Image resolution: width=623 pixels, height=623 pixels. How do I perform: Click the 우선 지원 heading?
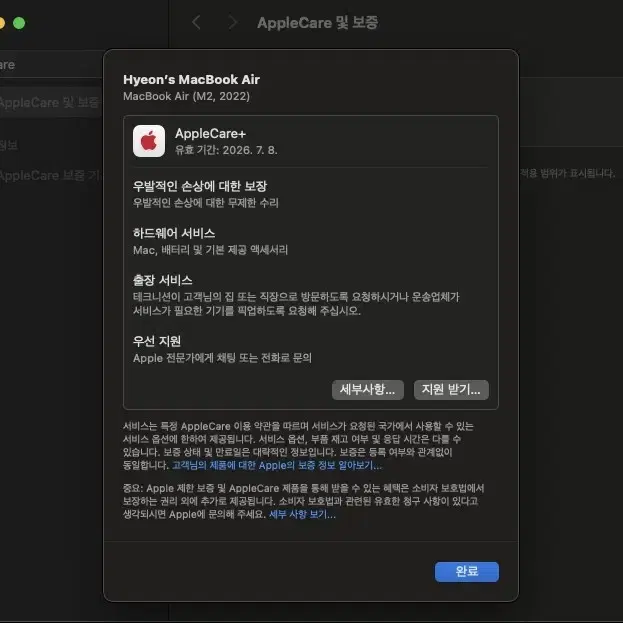[x=157, y=341]
